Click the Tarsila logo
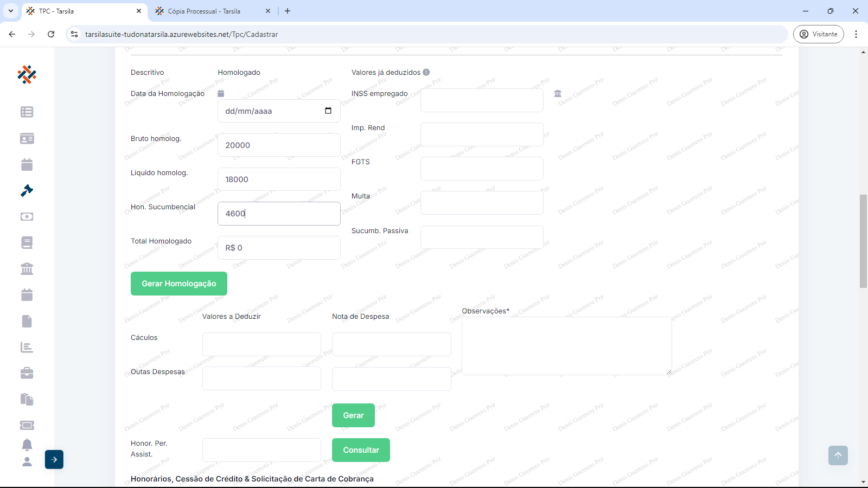The width and height of the screenshot is (868, 488). 27,74
